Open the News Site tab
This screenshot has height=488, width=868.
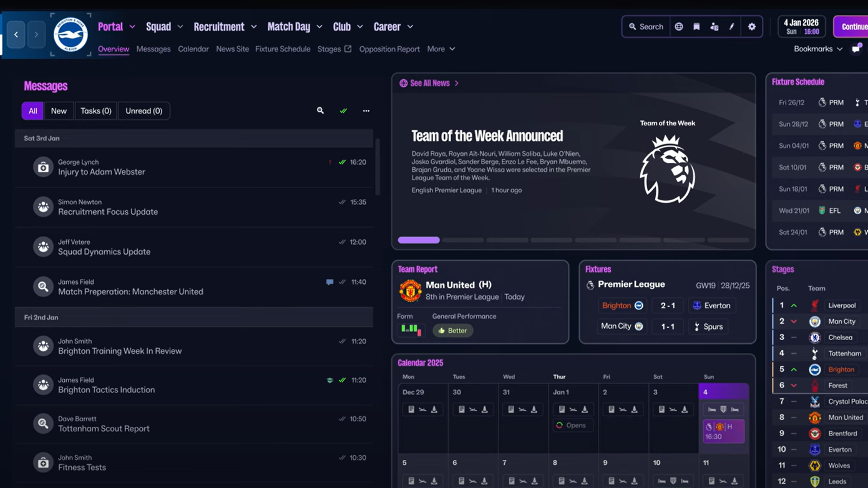click(232, 49)
